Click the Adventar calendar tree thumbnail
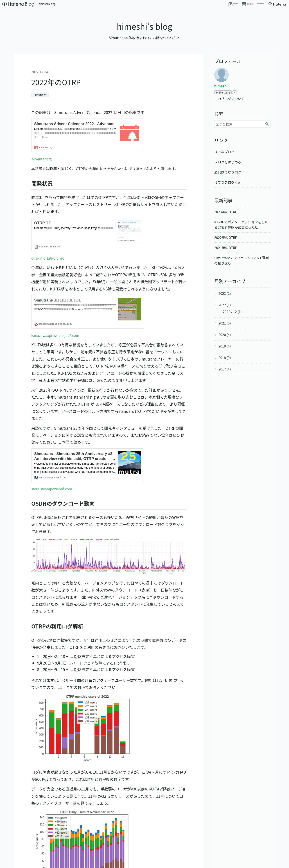This screenshot has width=289, height=868. [129, 133]
